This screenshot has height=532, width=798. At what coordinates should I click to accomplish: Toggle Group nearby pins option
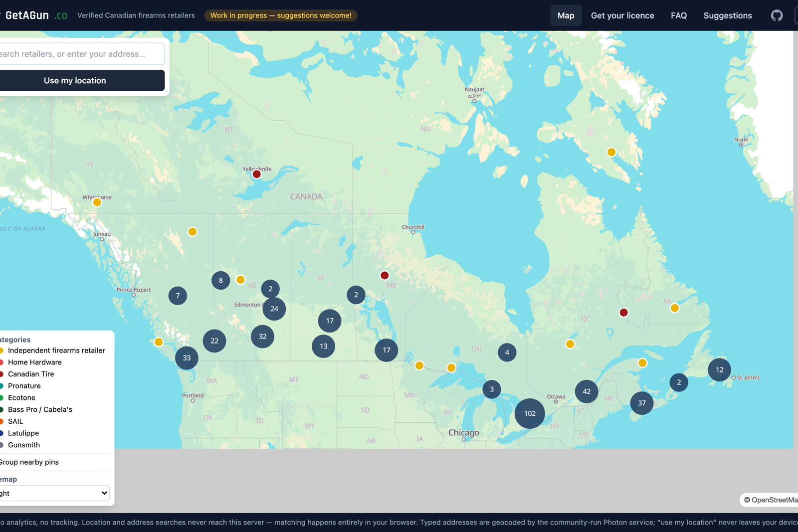29,462
